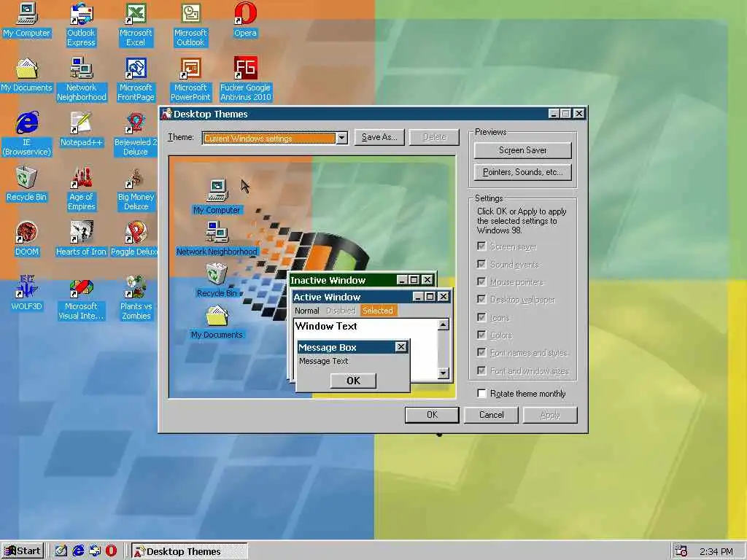Expand the Theme dropdown arrow

pyautogui.click(x=341, y=138)
